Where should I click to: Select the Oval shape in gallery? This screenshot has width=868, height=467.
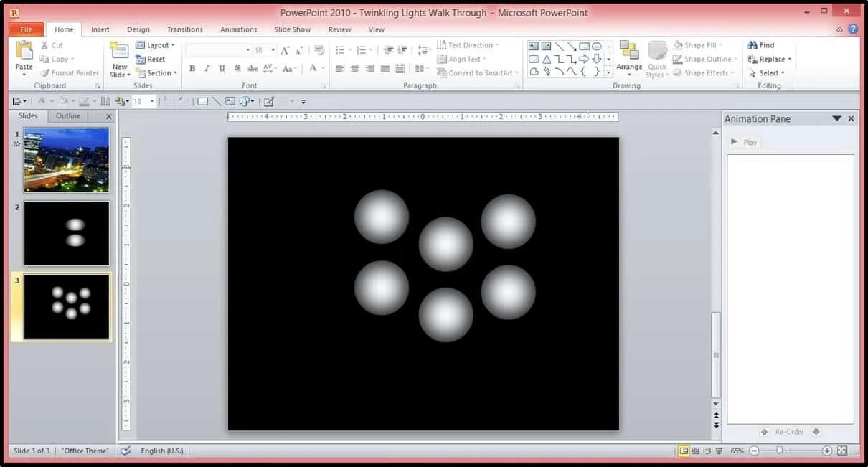[x=596, y=47]
